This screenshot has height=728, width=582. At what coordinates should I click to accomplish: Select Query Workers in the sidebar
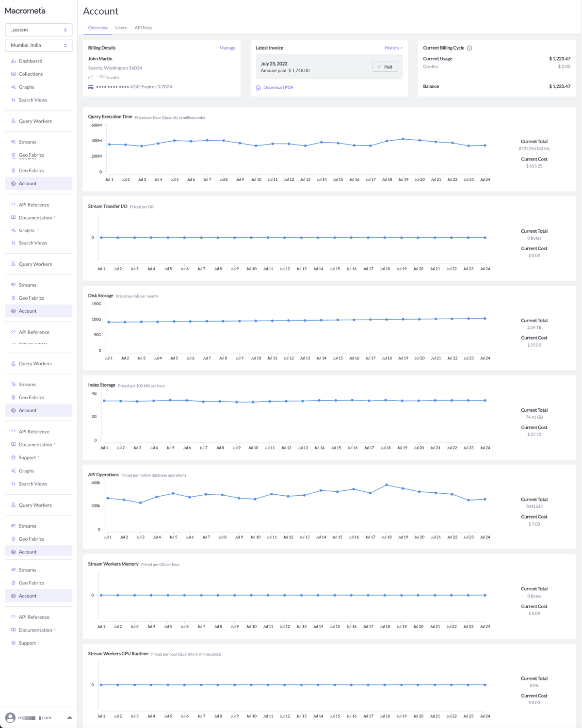pyautogui.click(x=35, y=121)
